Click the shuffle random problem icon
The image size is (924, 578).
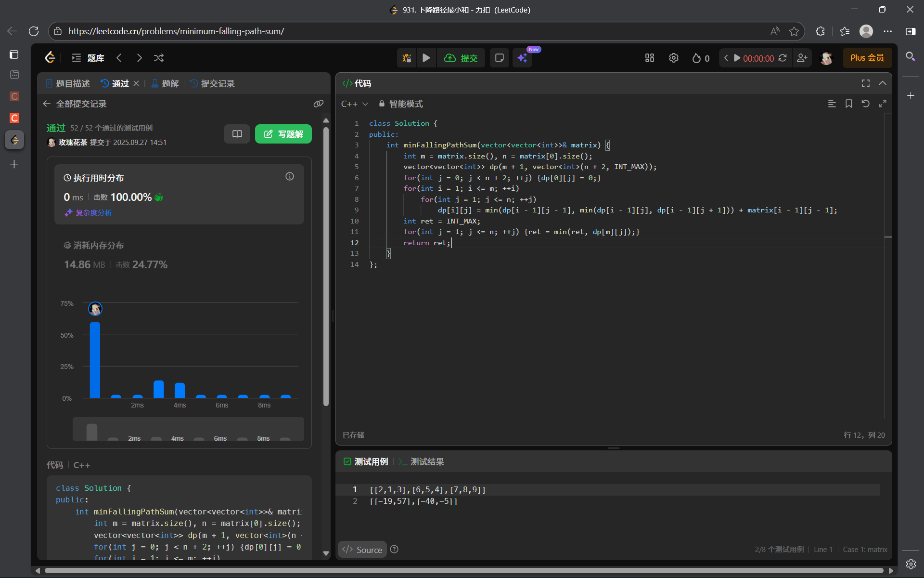tap(159, 58)
